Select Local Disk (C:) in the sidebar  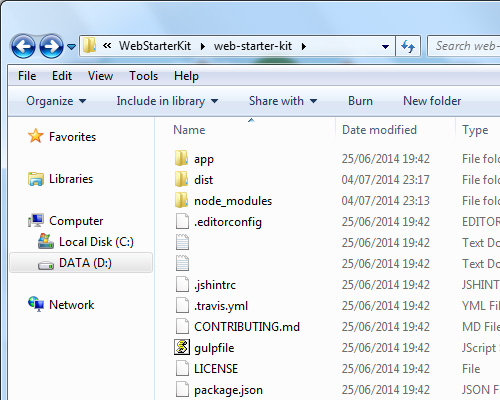(96, 242)
